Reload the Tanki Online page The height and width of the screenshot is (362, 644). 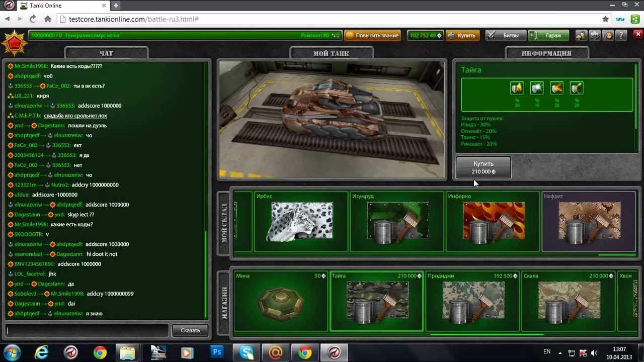(33, 19)
